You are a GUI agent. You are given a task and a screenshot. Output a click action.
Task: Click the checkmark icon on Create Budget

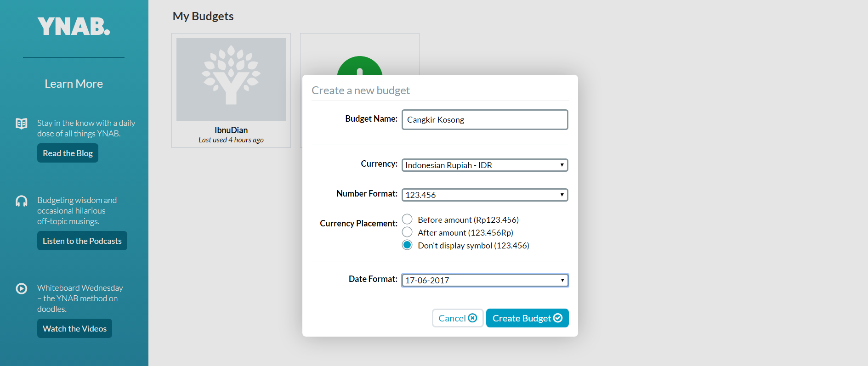tap(558, 318)
